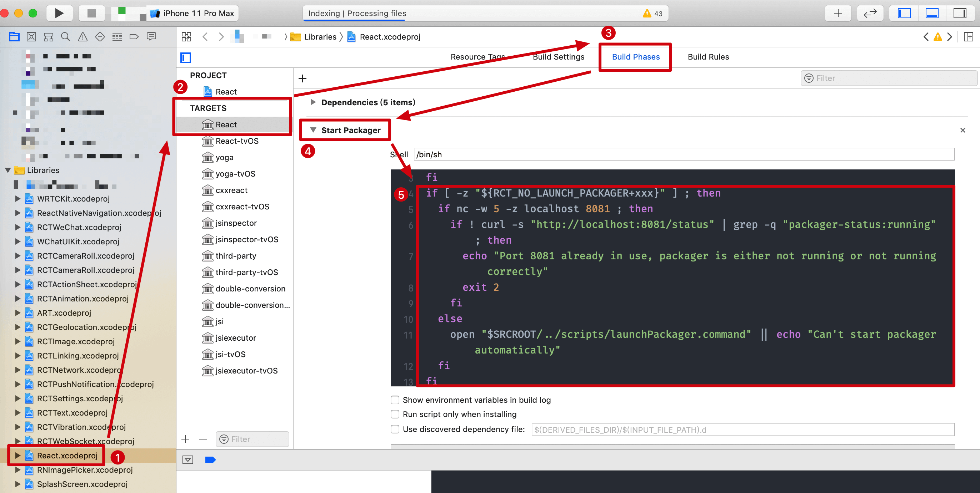Screen dimensions: 980x493
Task: Click the Filter input field
Action: [x=886, y=78]
